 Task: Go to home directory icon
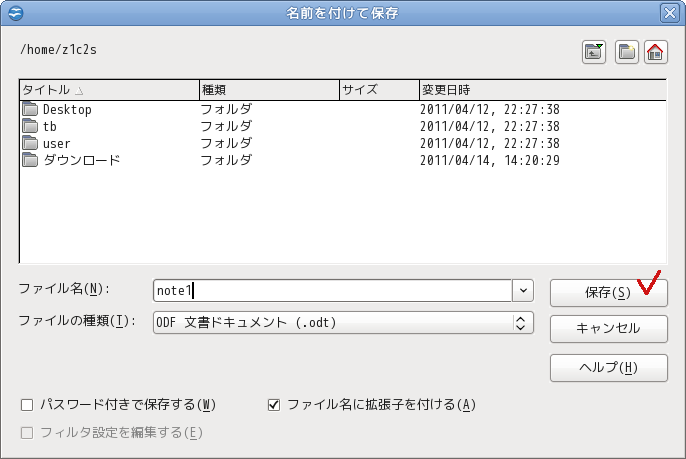click(655, 53)
